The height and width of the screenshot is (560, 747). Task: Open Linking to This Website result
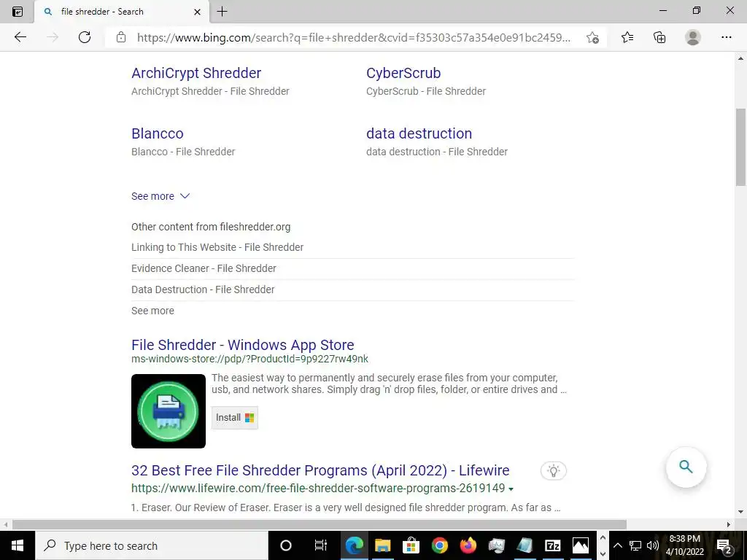[217, 247]
